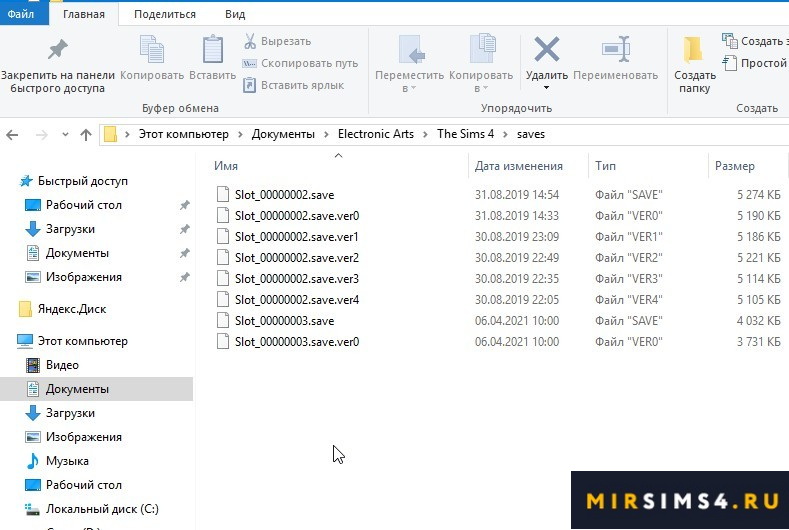Click the Удалить red X icon
The image size is (789, 530).
click(x=546, y=49)
